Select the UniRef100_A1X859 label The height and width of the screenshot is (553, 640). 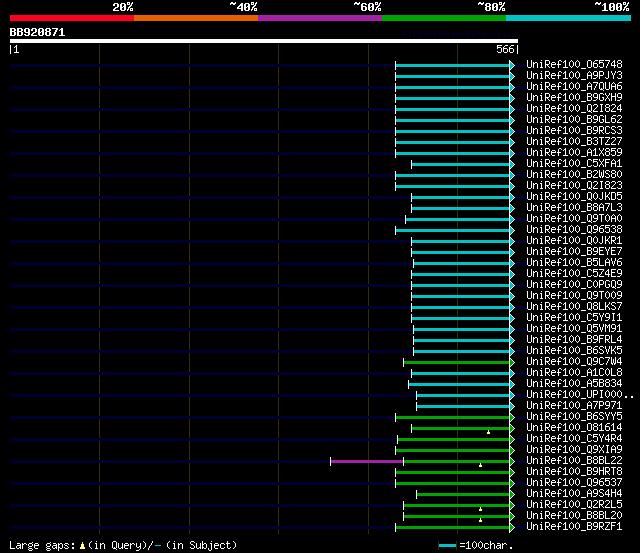tap(574, 153)
